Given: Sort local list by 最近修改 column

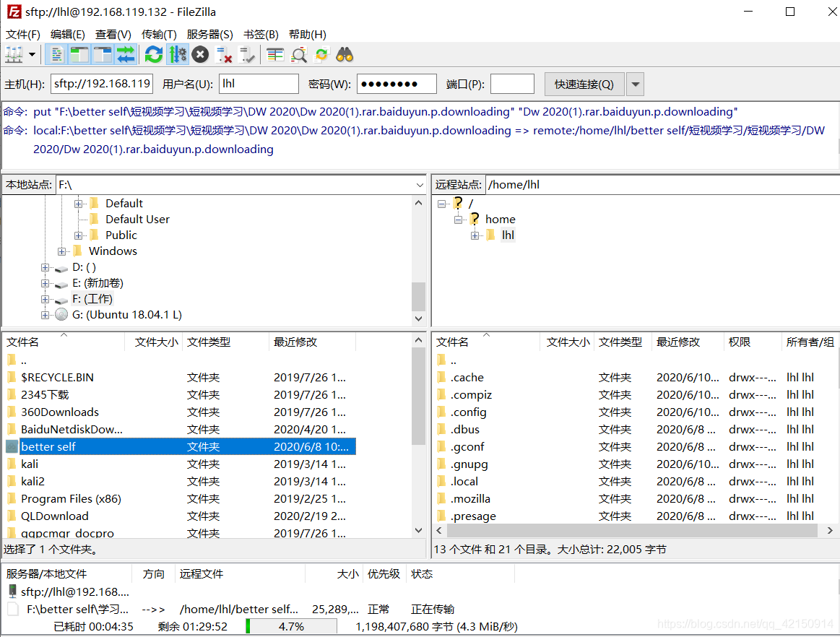Looking at the screenshot, I should coord(312,342).
